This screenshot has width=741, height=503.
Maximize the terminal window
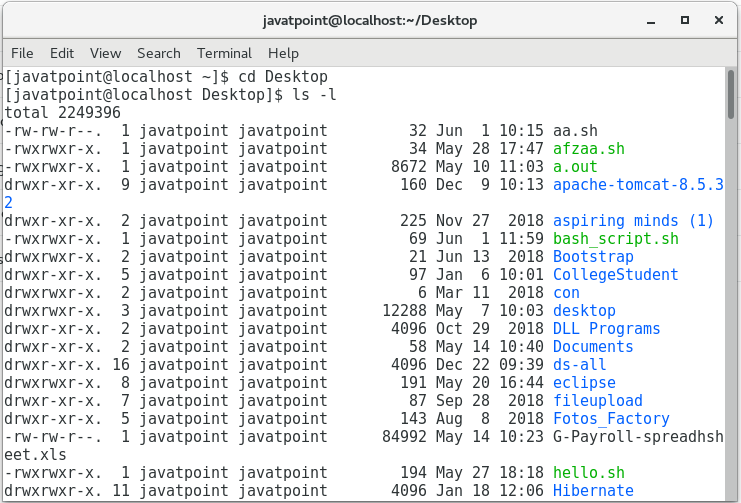point(685,19)
